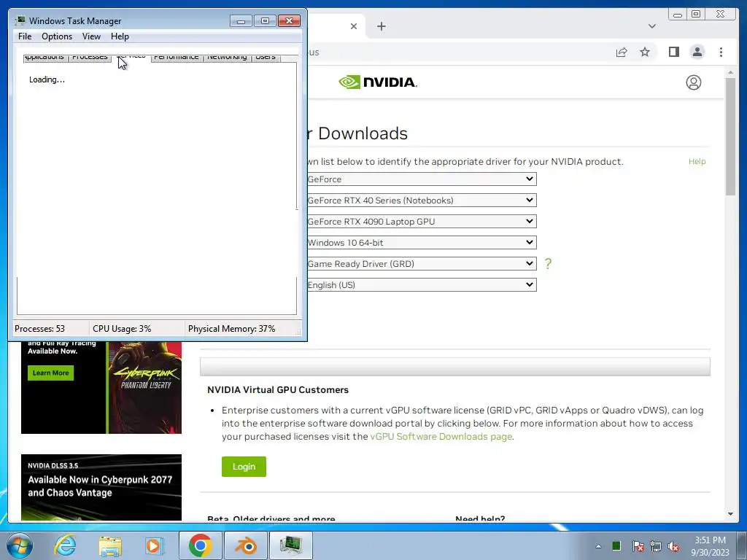The width and height of the screenshot is (747, 560).
Task: Open the Chrome profile icon
Action: 697,52
